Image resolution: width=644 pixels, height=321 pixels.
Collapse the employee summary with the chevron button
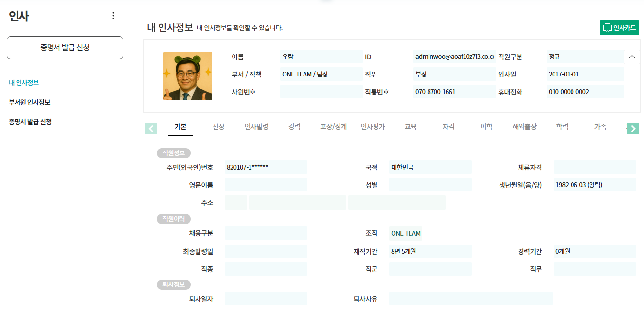point(631,57)
